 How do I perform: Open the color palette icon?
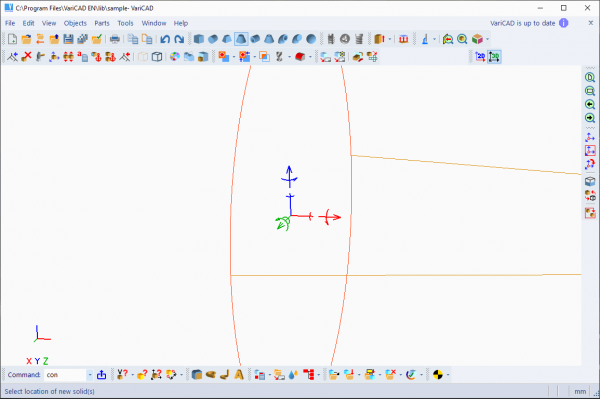point(175,57)
